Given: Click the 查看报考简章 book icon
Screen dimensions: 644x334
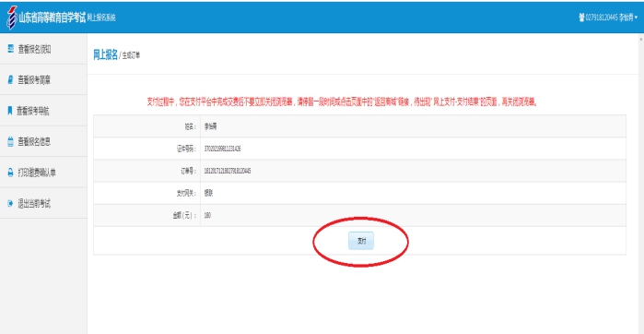Looking at the screenshot, I should 11,79.
